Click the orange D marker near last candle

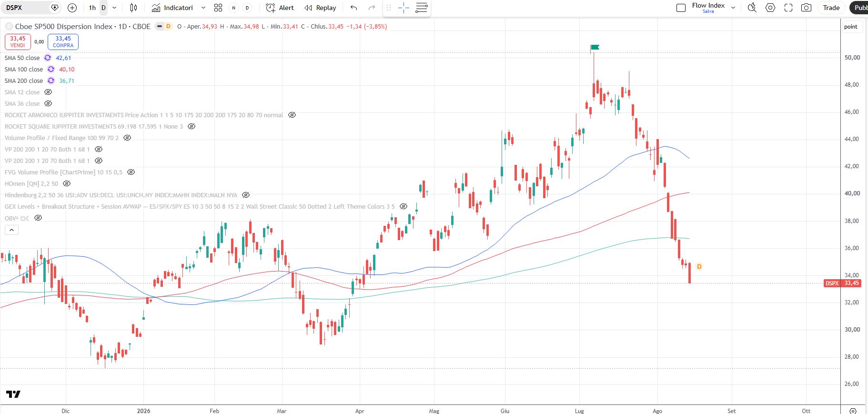pyautogui.click(x=699, y=266)
